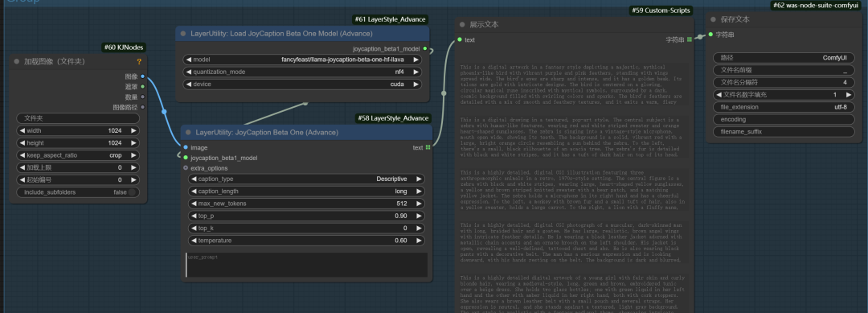Collapse the Load JoyCaption Beta One Model node
This screenshot has height=313, width=868.
183,33
